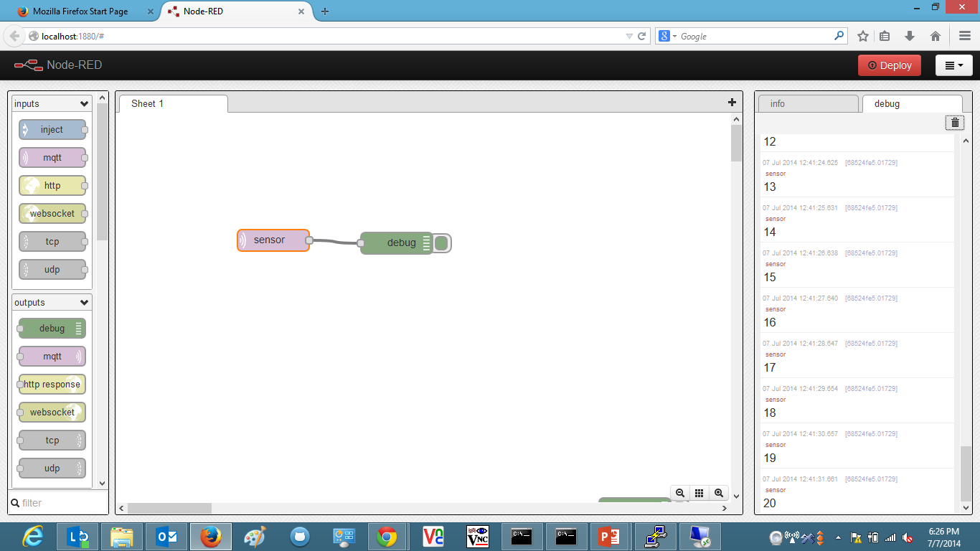Switch to the debug sidebar tab

pos(912,104)
